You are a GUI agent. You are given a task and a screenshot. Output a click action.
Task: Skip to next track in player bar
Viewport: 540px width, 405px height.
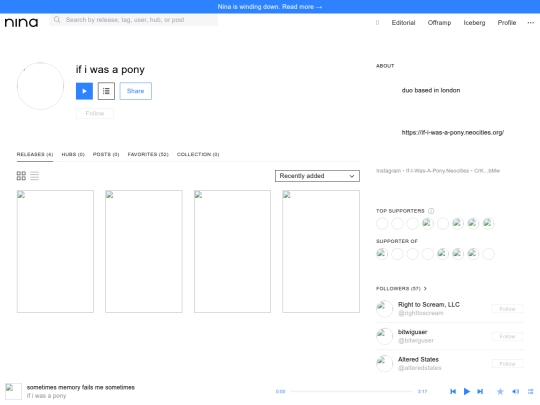coord(480,391)
